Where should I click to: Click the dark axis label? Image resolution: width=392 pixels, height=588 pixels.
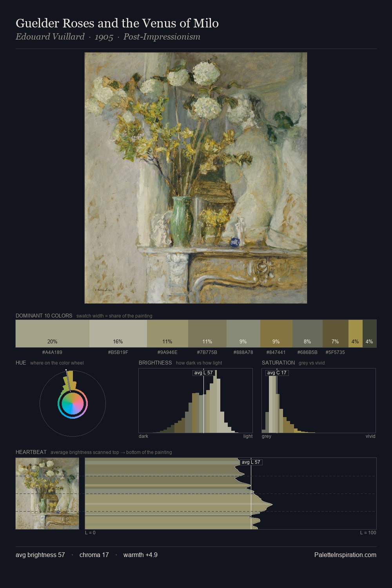(143, 436)
